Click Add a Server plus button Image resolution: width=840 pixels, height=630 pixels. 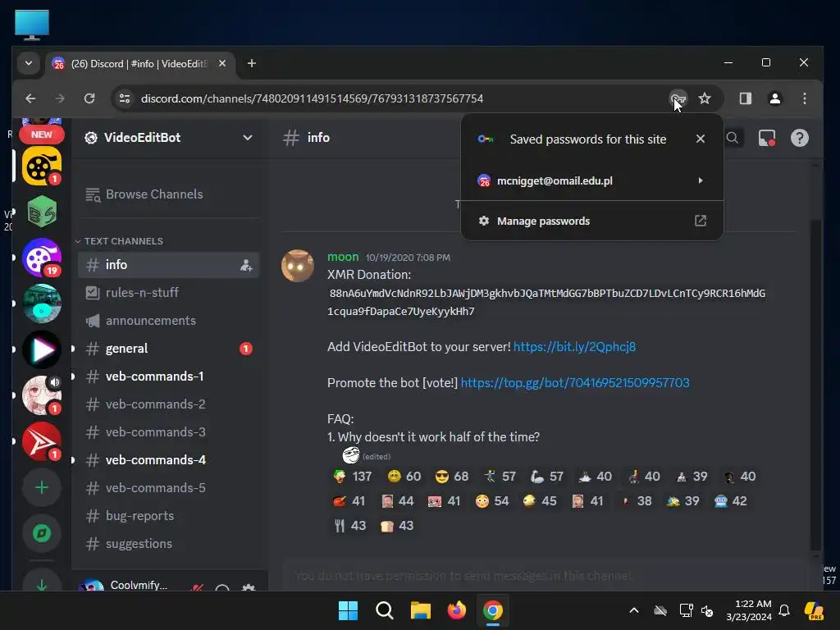(42, 487)
